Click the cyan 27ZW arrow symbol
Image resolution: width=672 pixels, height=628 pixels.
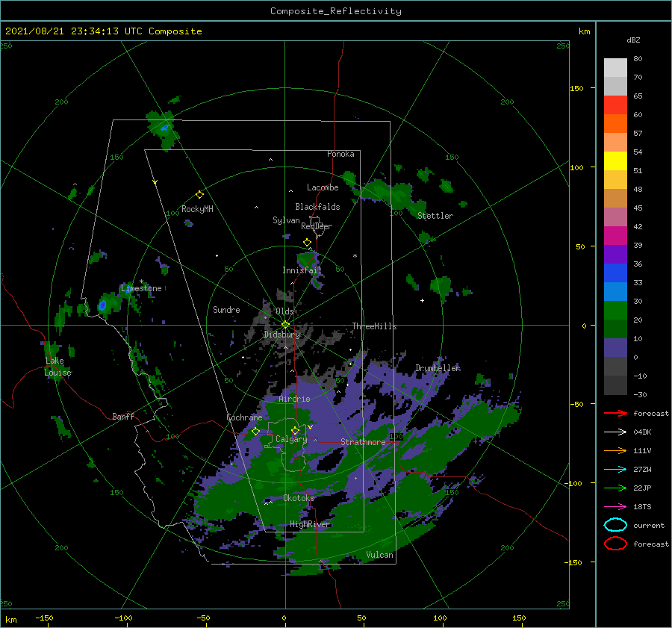coord(615,470)
